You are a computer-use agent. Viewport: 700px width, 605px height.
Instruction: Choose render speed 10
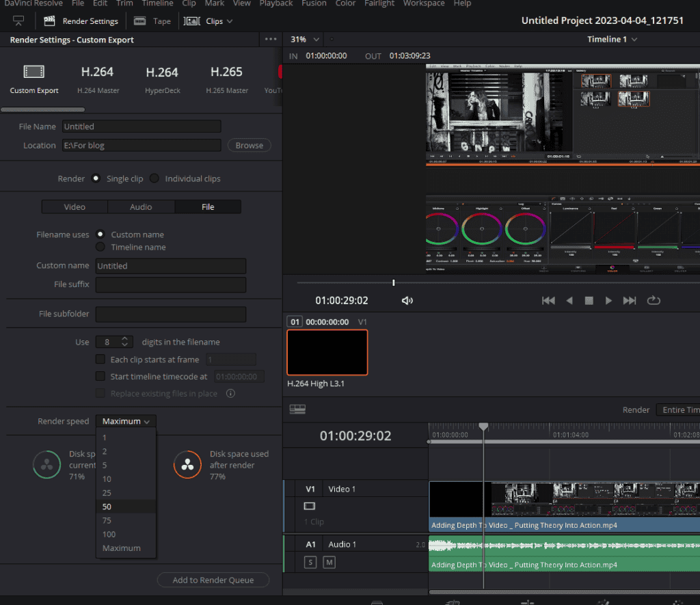(126, 479)
